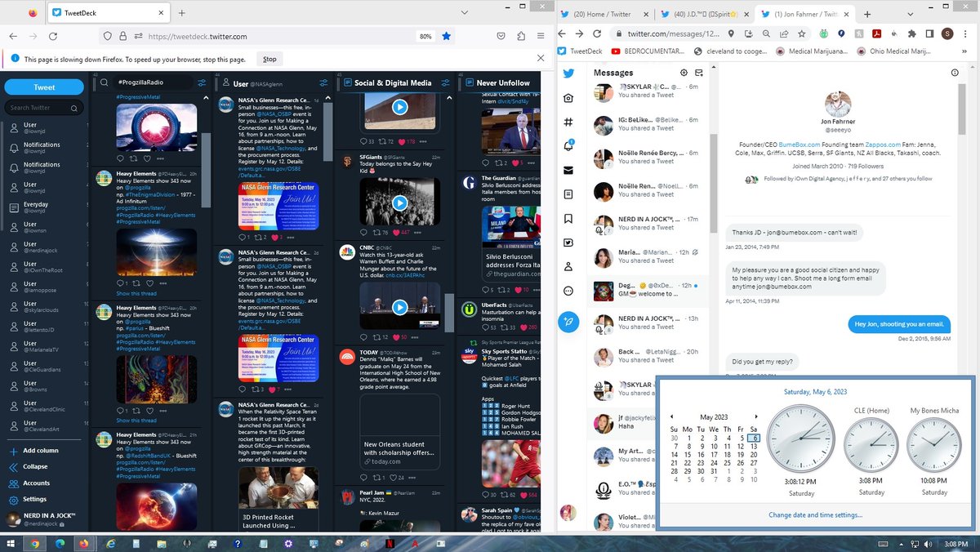Select the User @ClevelandClinic column in sidebar

[44, 406]
